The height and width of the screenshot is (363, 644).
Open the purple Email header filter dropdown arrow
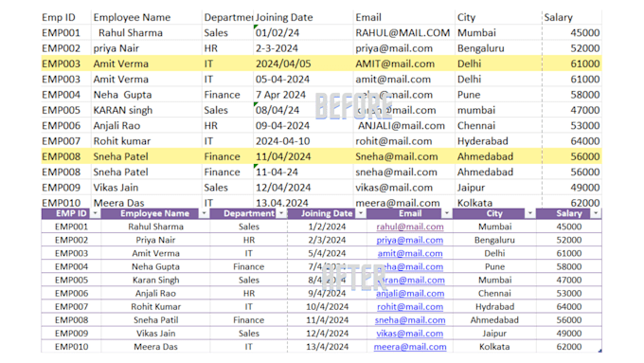tap(446, 213)
